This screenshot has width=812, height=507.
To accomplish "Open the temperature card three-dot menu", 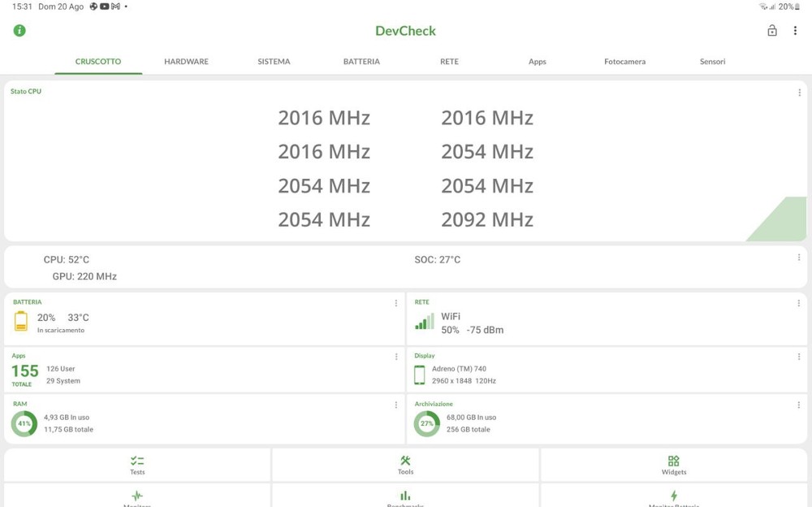I will (798, 258).
